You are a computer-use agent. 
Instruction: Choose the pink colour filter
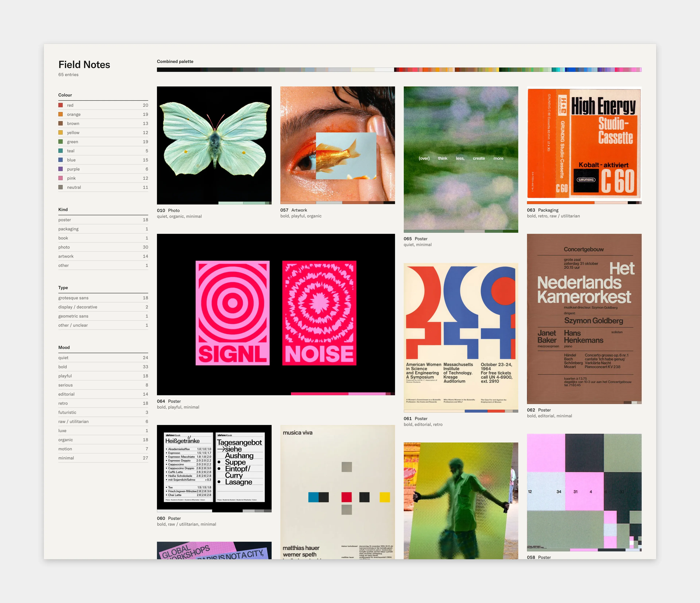click(x=103, y=178)
